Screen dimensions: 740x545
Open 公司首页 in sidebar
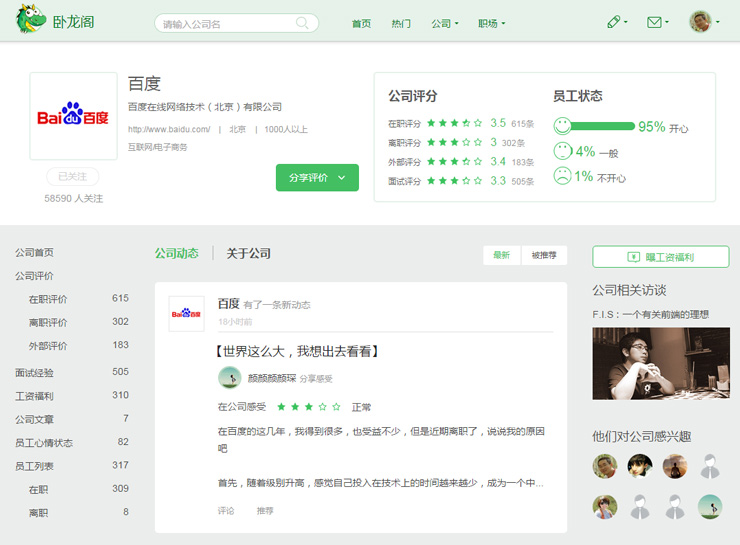tap(34, 252)
